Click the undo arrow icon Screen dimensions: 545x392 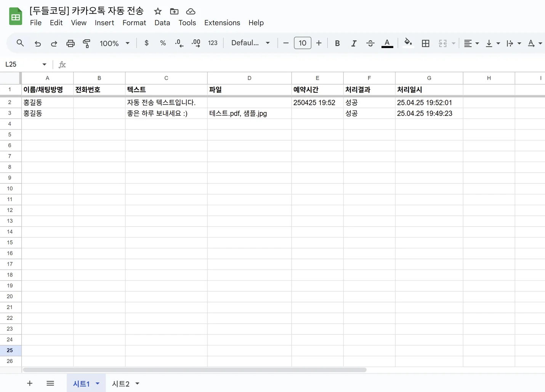pyautogui.click(x=38, y=43)
